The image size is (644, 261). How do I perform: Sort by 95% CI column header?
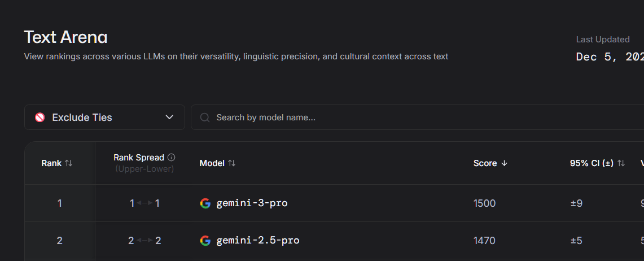click(592, 163)
